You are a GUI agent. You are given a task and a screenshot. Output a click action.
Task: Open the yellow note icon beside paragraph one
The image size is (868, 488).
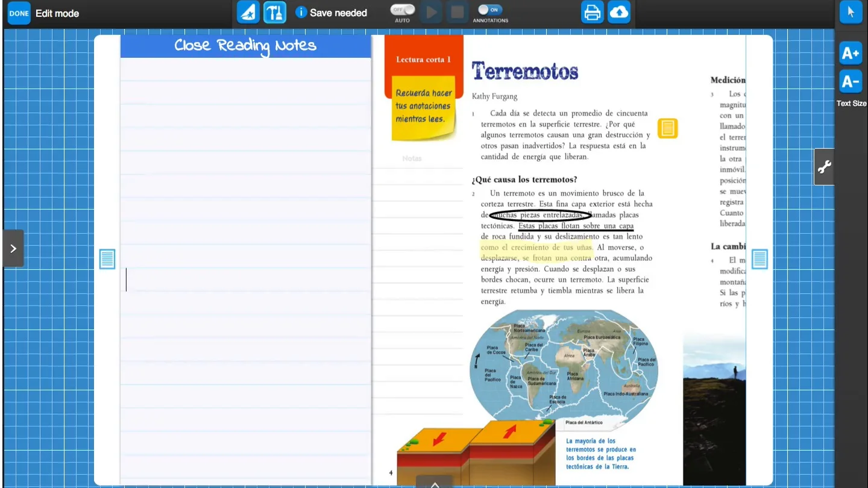pos(667,128)
